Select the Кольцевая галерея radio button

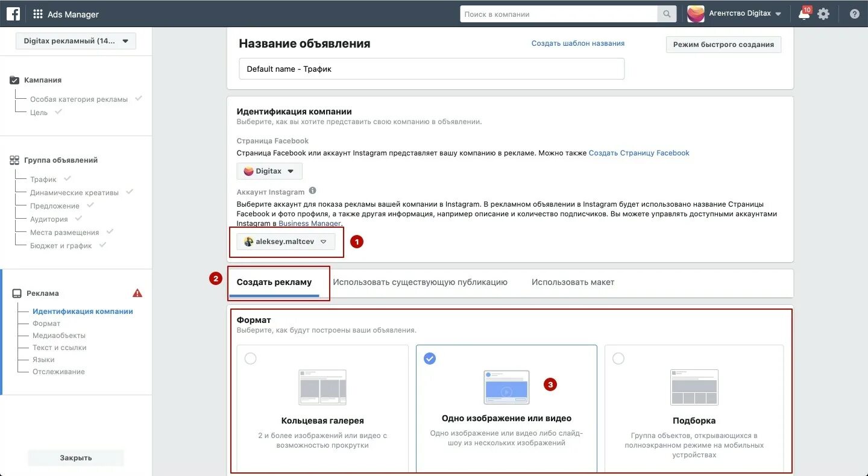click(250, 359)
